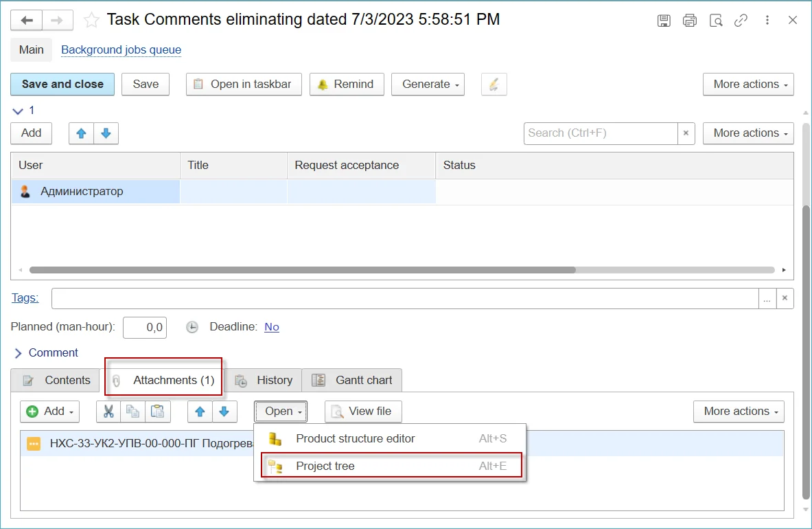Click the paste clipboard icon in attachments
The width and height of the screenshot is (812, 529).
[x=158, y=412]
